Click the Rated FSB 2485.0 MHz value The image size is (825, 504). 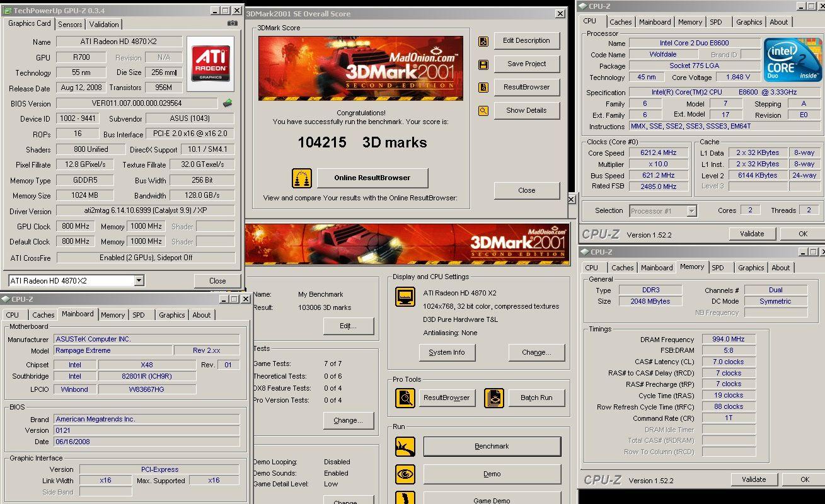click(659, 187)
